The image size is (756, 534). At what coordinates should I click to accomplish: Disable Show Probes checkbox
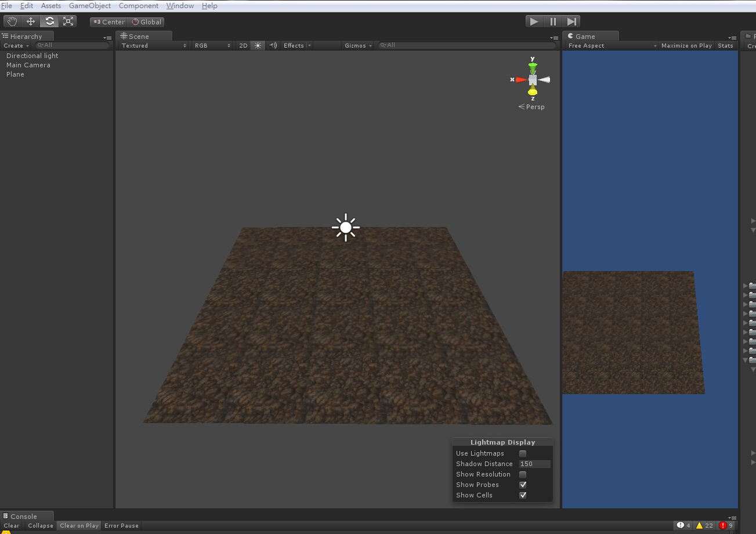[x=523, y=485]
